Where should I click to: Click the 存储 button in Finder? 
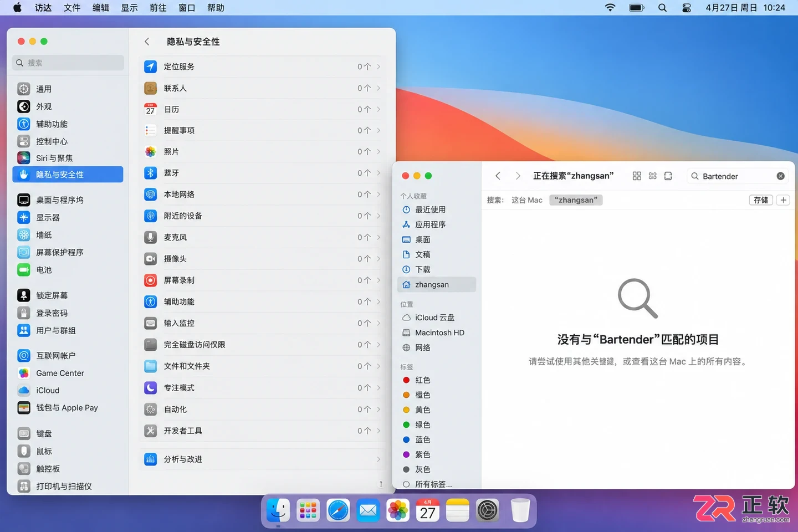[x=761, y=200]
